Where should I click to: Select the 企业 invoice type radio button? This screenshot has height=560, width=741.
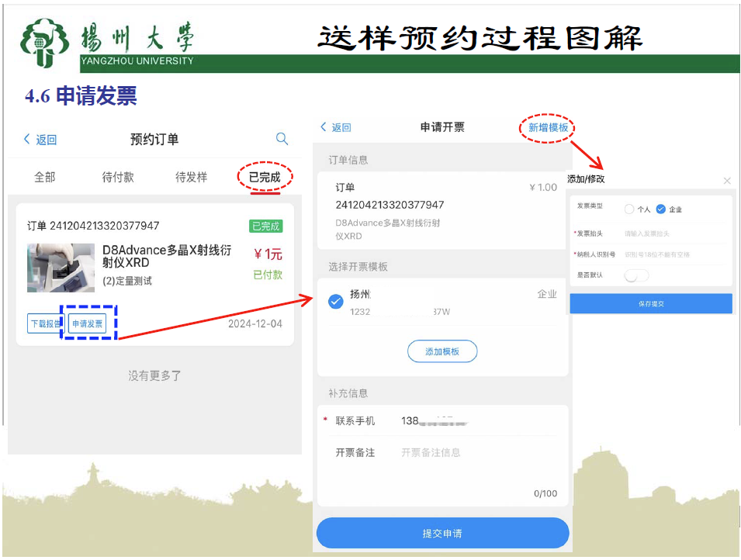[x=660, y=209]
